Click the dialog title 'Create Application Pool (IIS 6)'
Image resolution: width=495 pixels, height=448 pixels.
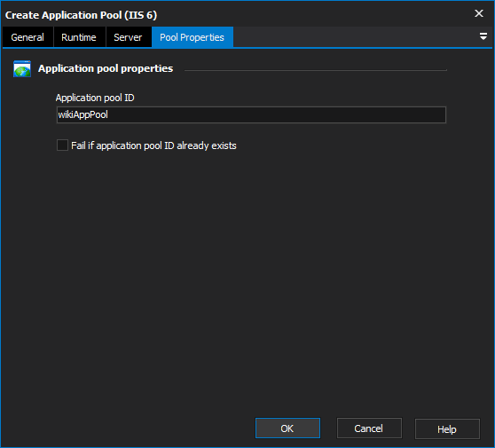click(x=81, y=15)
